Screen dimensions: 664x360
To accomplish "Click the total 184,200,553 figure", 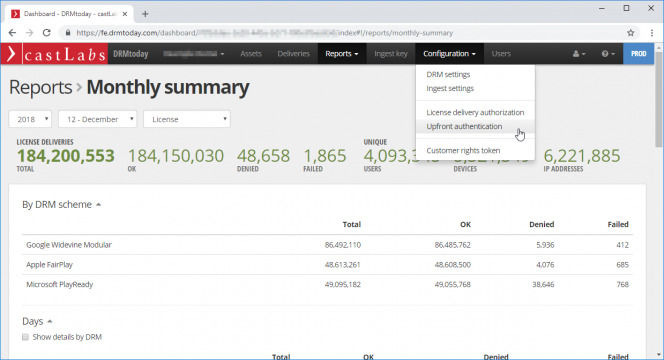I will point(66,156).
